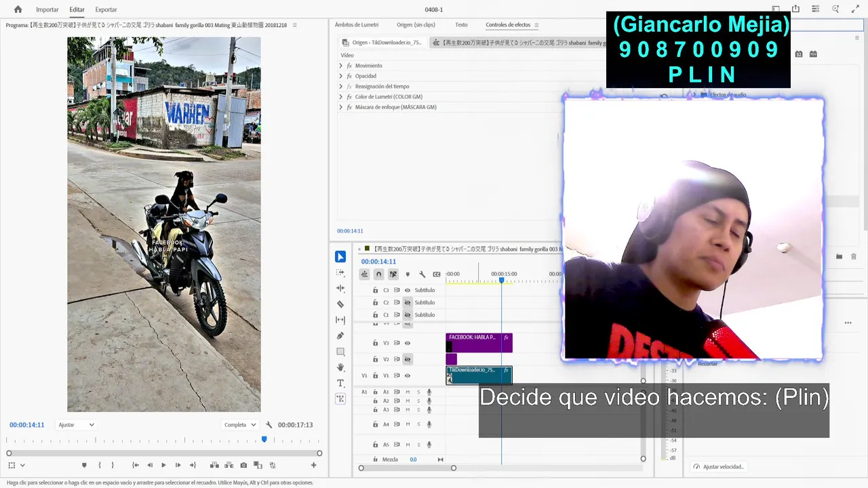The width and height of the screenshot is (868, 488).
Task: Expand Máscara de enfoque (MÁSCARA GM)
Action: coord(340,107)
